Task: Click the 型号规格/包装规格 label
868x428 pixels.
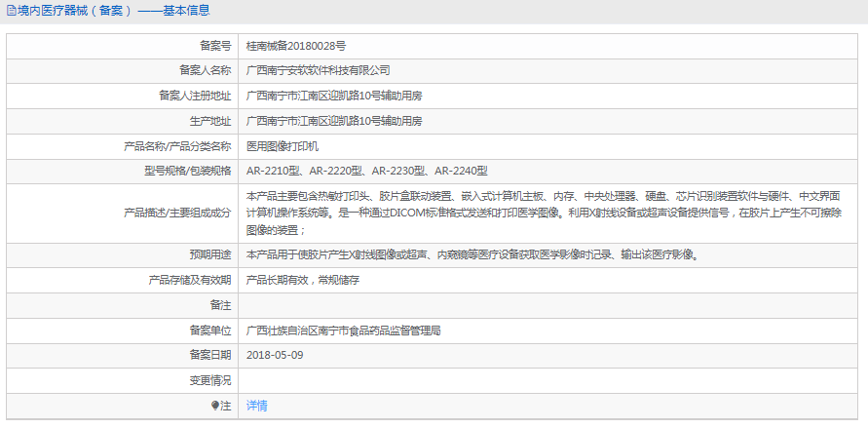Action: click(187, 171)
